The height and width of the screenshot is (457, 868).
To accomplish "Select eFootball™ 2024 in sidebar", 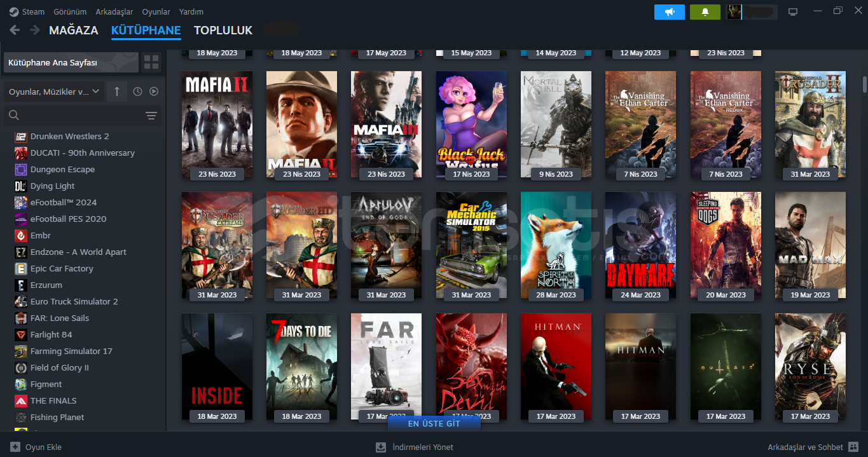I will click(x=64, y=202).
